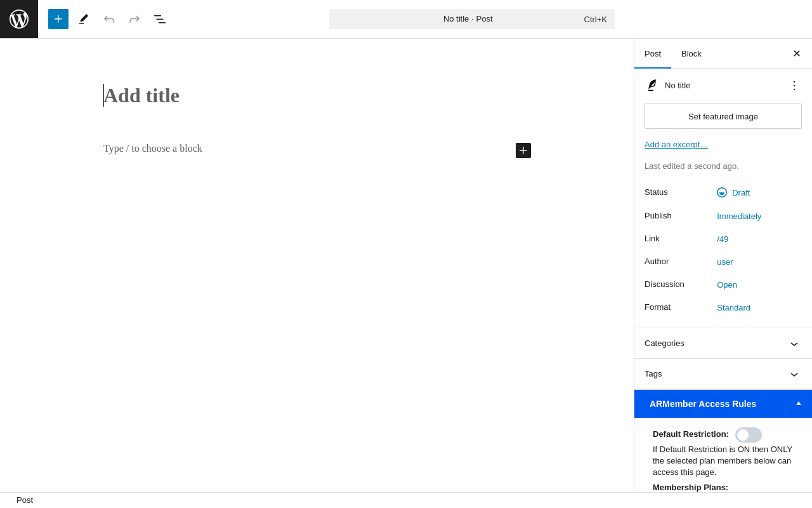Undo the last change
Screen dimensions: 812x508
(109, 19)
